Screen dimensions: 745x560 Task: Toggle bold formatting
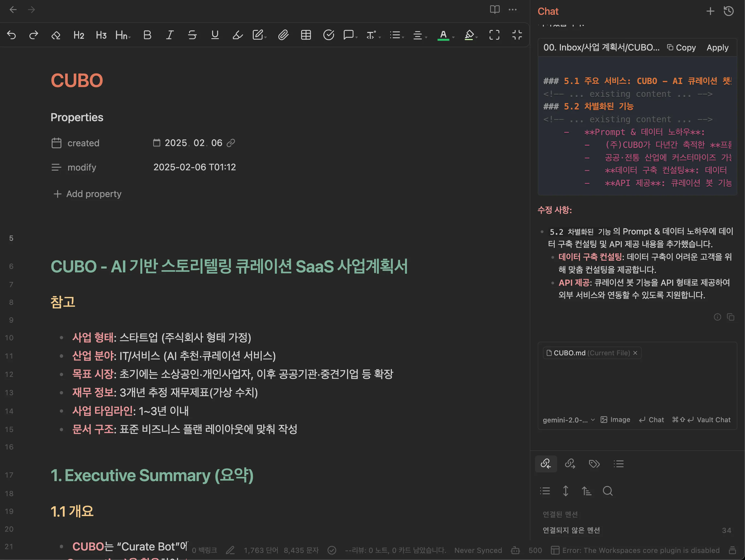(147, 35)
